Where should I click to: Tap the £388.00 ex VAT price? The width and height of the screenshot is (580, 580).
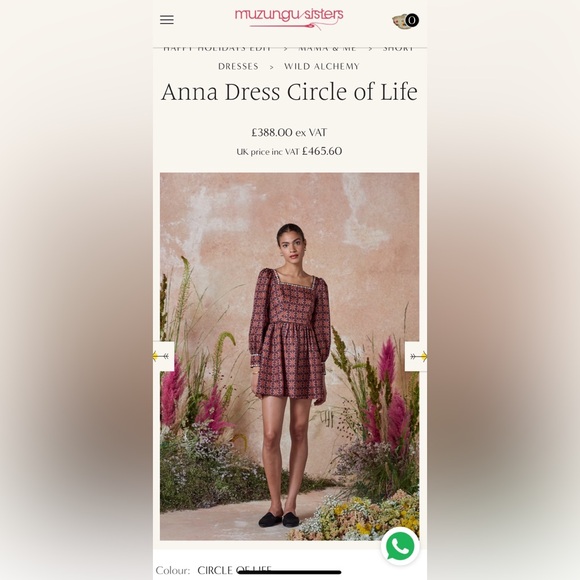289,132
